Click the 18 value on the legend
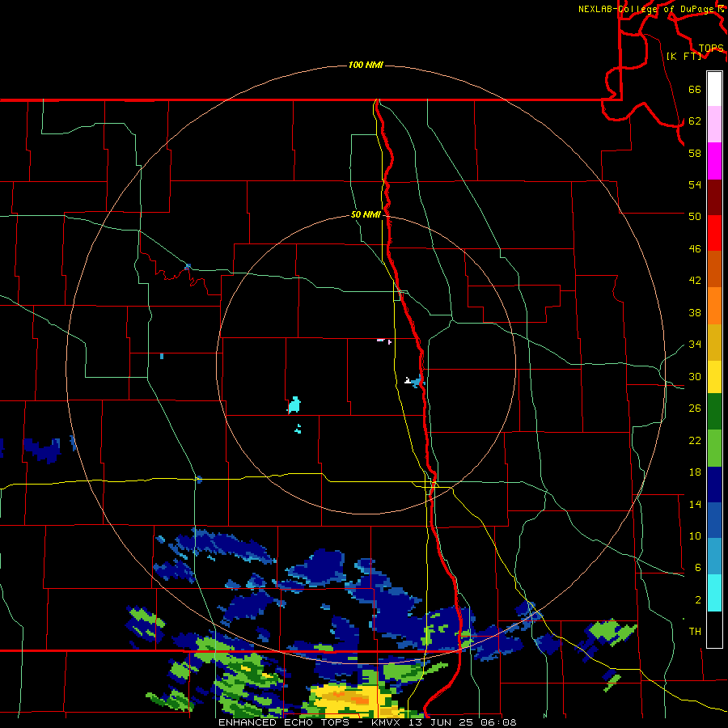 (695, 472)
